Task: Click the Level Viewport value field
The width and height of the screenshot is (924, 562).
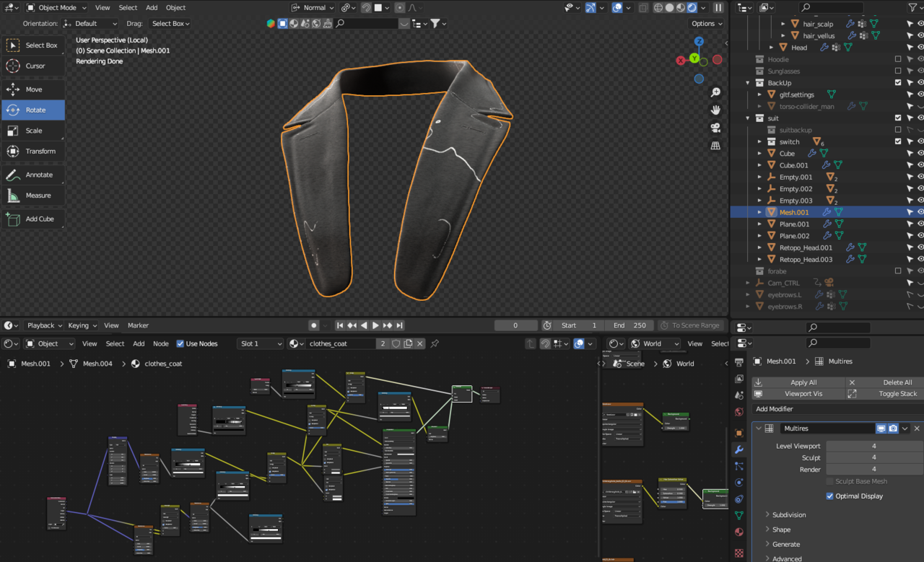Action: pyautogui.click(x=873, y=446)
